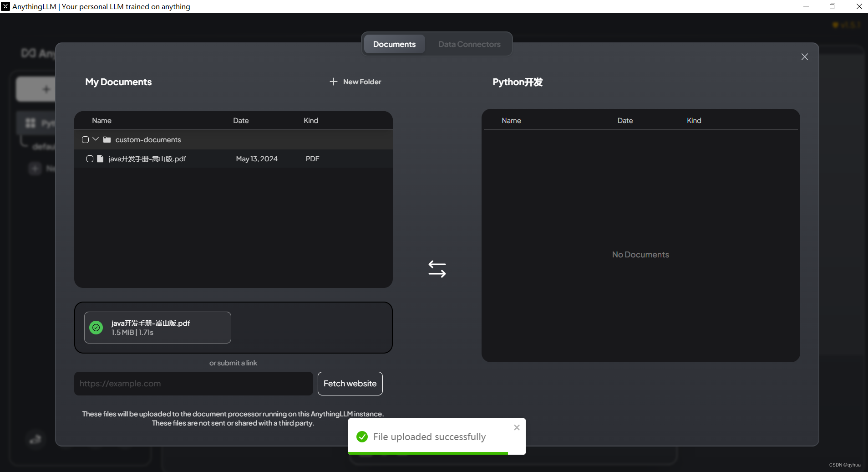Viewport: 868px width, 472px height.
Task: Select the custom-documents folder name
Action: pyautogui.click(x=148, y=140)
